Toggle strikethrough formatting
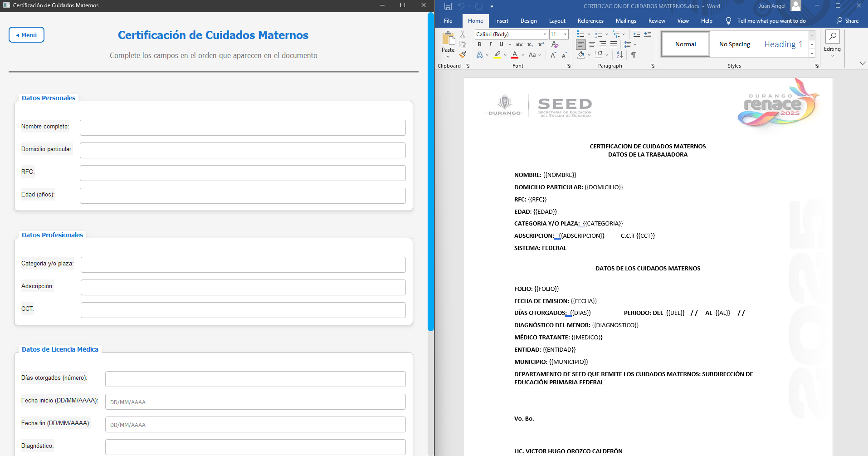868x456 pixels. point(519,44)
